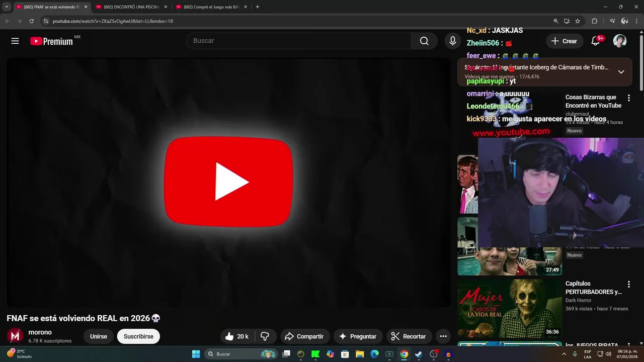Open more actions ellipsis under video
Image resolution: width=644 pixels, height=362 pixels.
(443, 336)
